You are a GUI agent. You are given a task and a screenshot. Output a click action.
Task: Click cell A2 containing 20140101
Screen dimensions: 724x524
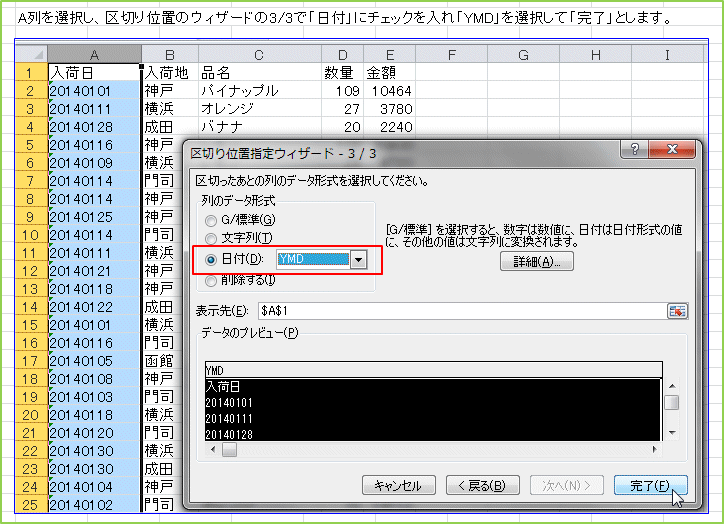click(94, 90)
